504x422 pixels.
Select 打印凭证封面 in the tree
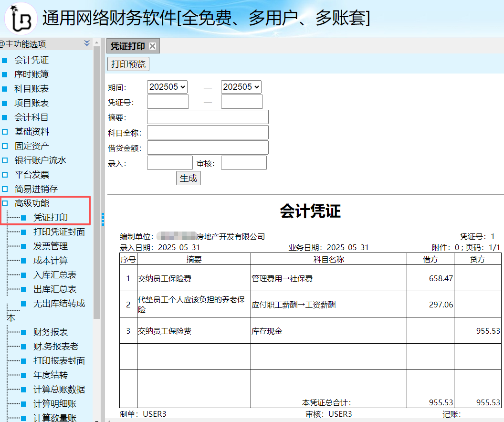tap(59, 232)
